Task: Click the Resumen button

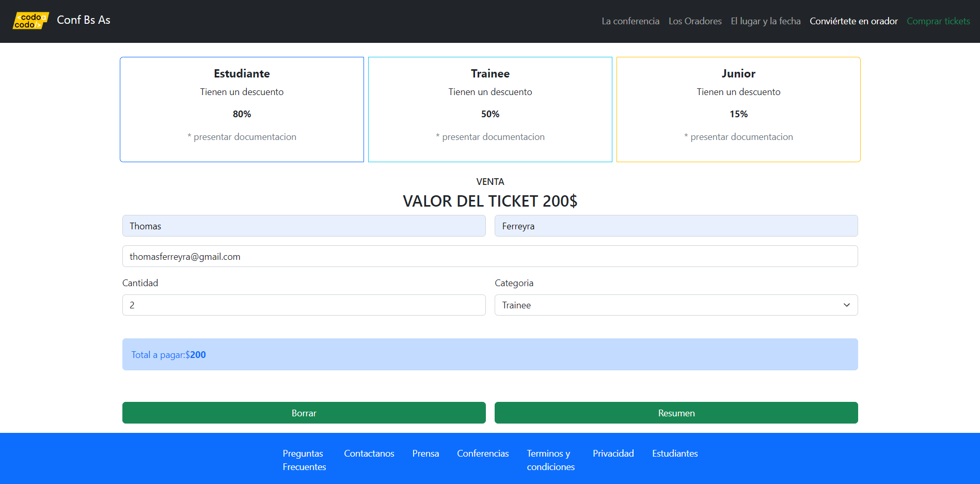Action: 676,413
